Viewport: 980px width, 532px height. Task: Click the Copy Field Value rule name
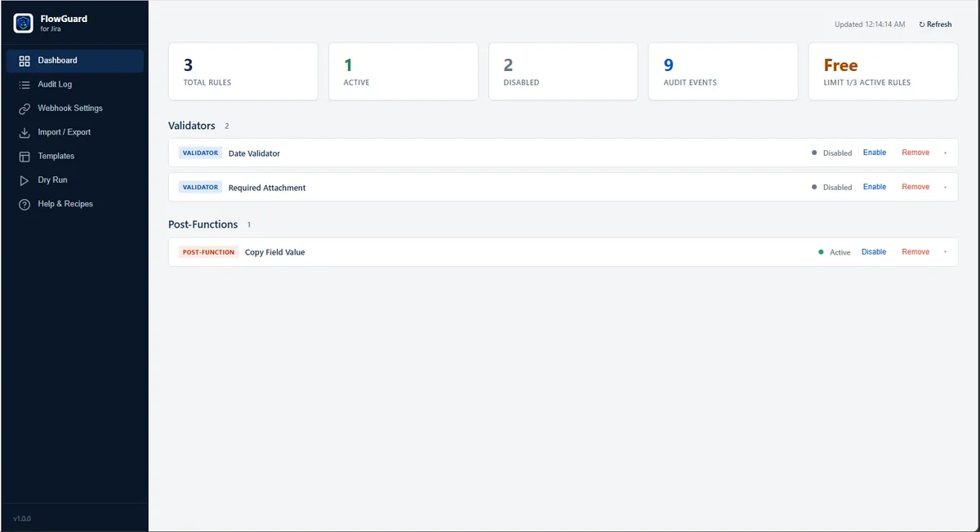tap(274, 252)
